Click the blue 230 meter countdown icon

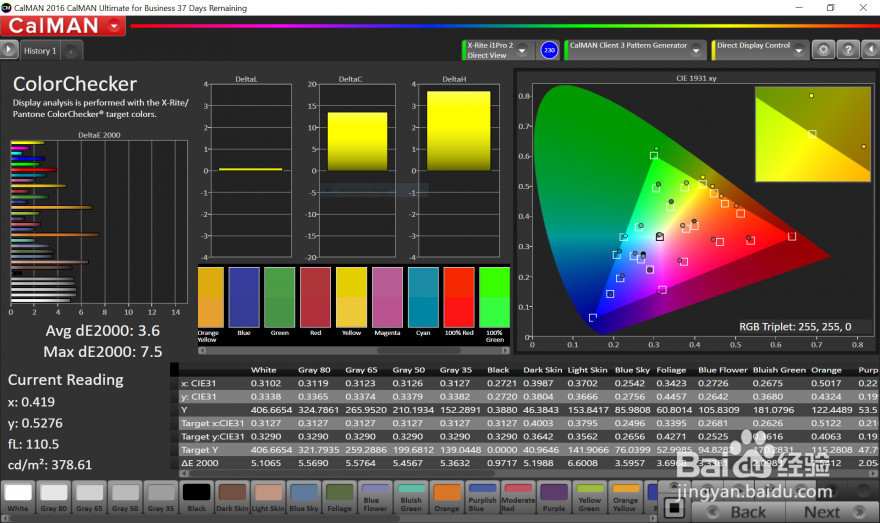pyautogui.click(x=549, y=50)
